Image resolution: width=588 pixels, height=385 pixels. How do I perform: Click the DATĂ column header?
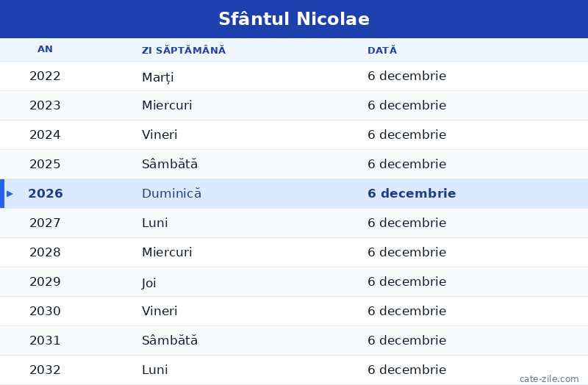pyautogui.click(x=382, y=50)
